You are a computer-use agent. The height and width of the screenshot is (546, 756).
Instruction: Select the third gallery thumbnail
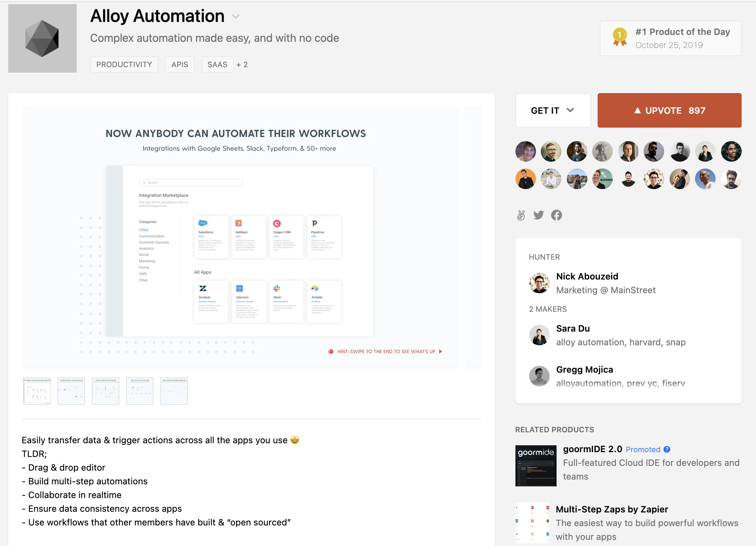[x=106, y=391]
